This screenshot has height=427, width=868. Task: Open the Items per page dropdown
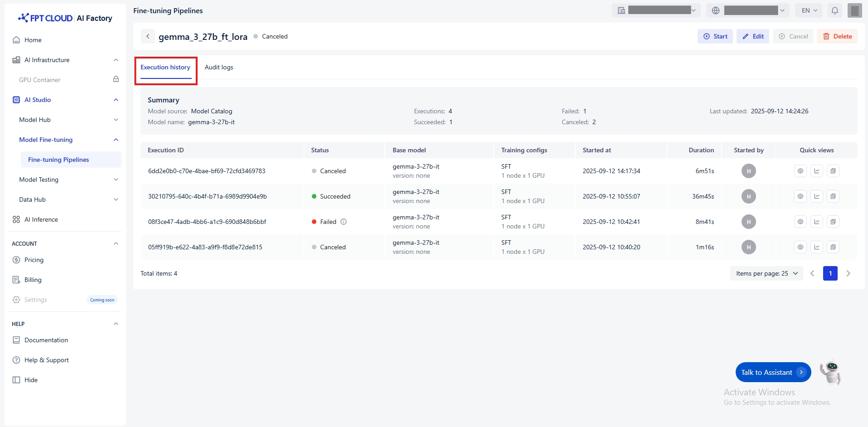[x=766, y=273]
